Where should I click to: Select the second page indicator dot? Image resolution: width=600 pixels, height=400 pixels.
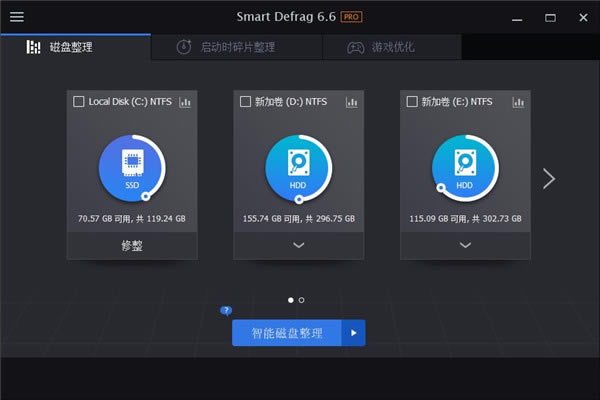302,300
